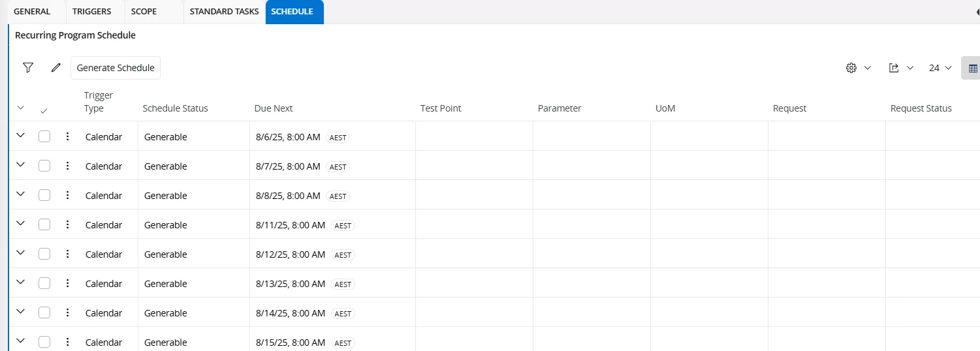Select checkbox for 8/12/25 schedule row
This screenshot has height=351, width=980.
pos(44,254)
